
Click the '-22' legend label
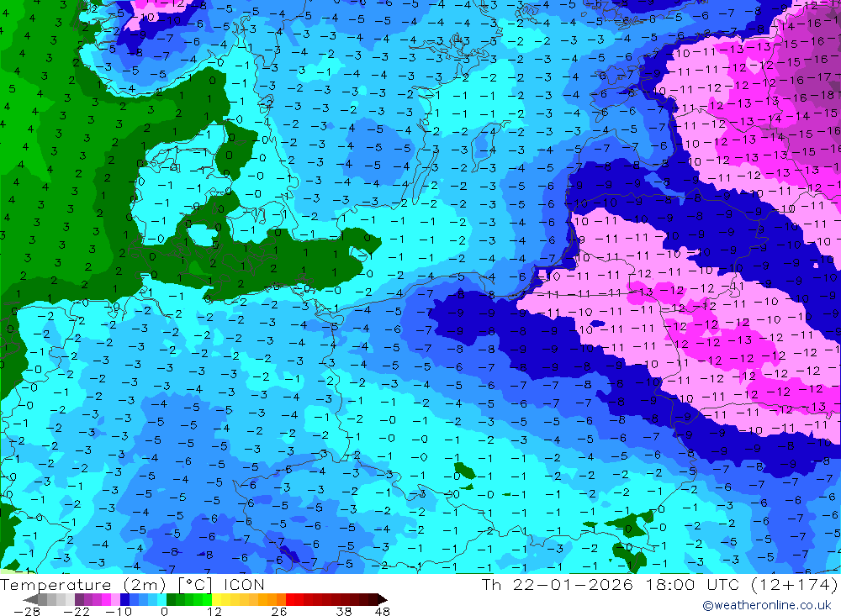(77, 612)
